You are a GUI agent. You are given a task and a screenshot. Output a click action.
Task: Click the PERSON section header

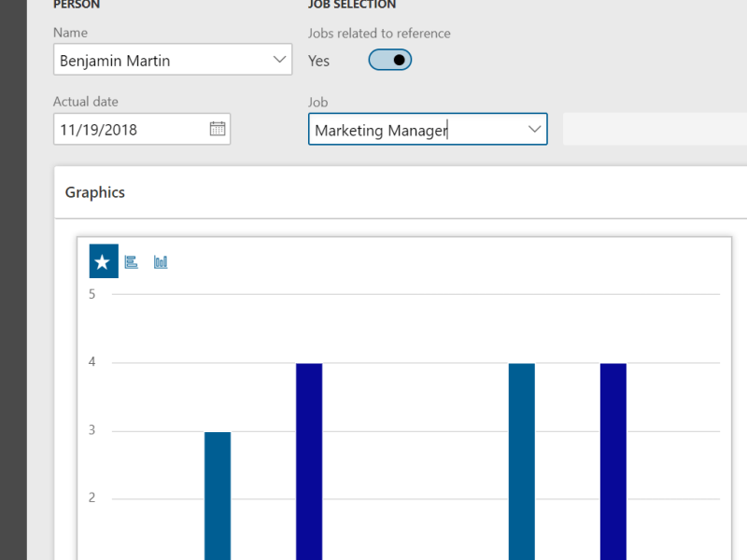click(77, 6)
